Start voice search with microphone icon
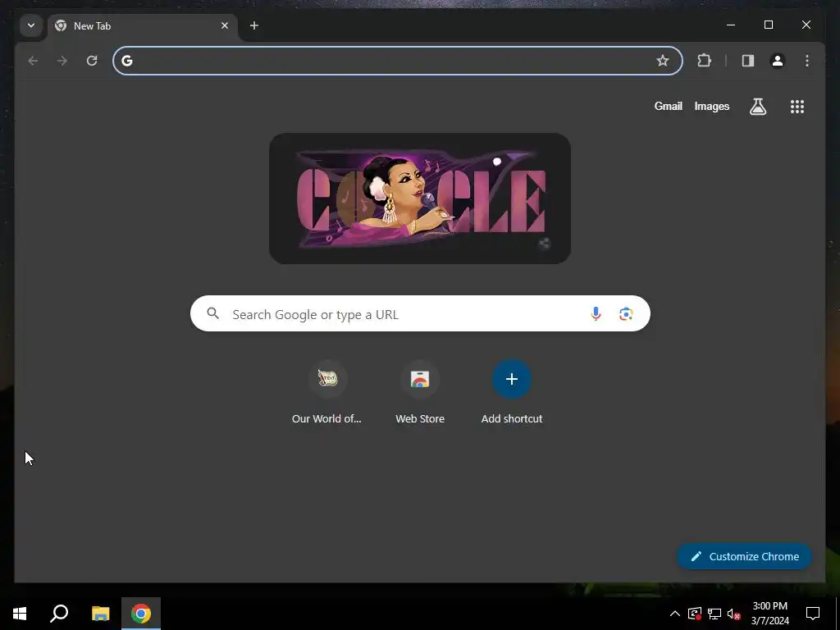 (x=596, y=314)
